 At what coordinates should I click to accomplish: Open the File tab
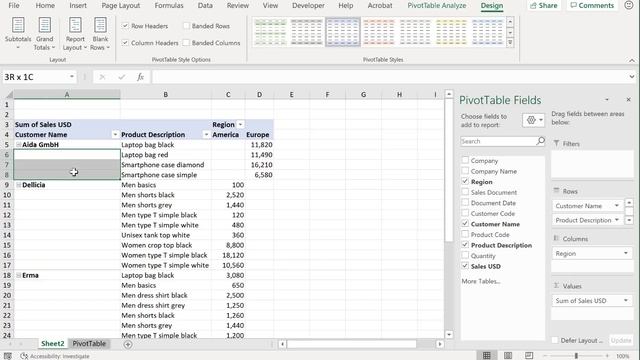pos(14,5)
